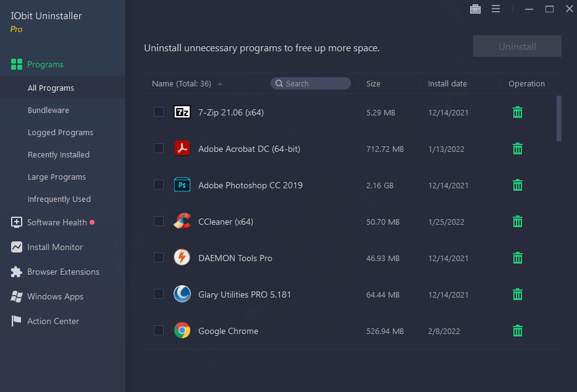577x392 pixels.
Task: Click the Uninstall button
Action: [517, 46]
